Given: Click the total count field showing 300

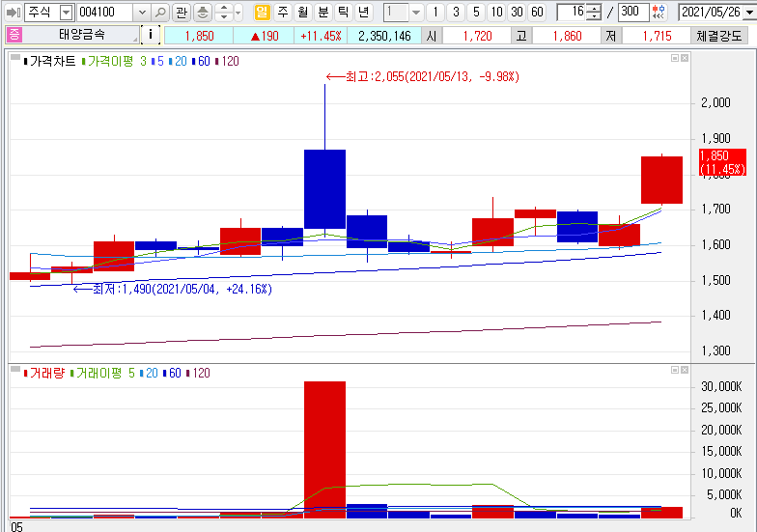Looking at the screenshot, I should click(633, 12).
